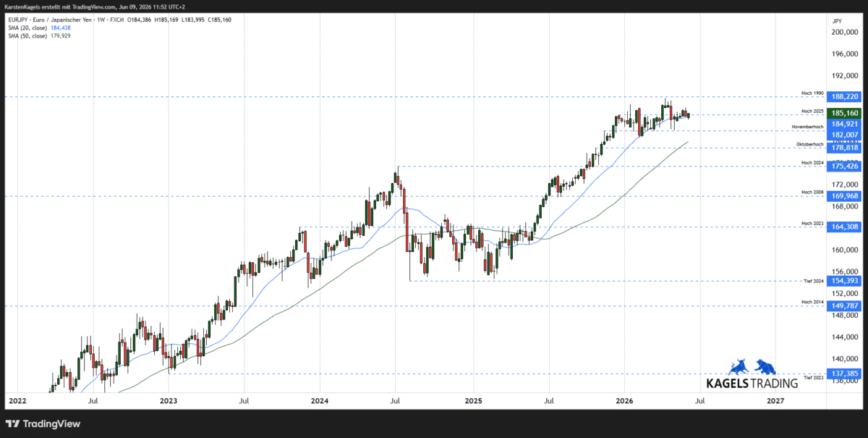Click the Hoch 2025 line label
Image resolution: width=868 pixels, height=438 pixels.
click(x=812, y=111)
